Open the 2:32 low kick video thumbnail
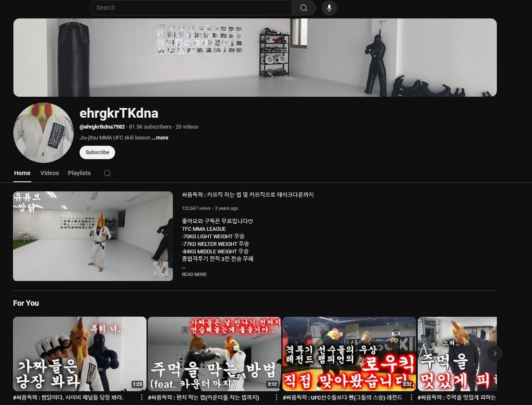The height and width of the screenshot is (405, 532). pyautogui.click(x=349, y=354)
